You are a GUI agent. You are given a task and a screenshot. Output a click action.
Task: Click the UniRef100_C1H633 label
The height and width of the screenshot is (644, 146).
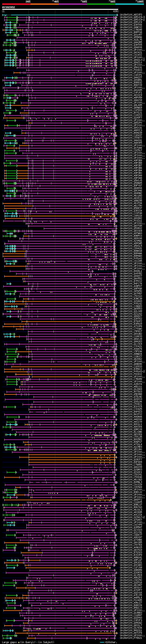[131, 336]
